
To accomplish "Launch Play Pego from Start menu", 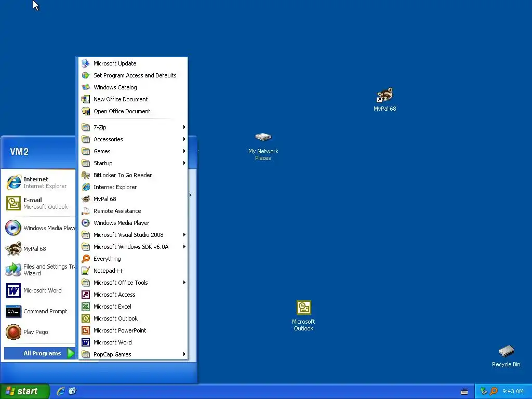I will click(39, 332).
